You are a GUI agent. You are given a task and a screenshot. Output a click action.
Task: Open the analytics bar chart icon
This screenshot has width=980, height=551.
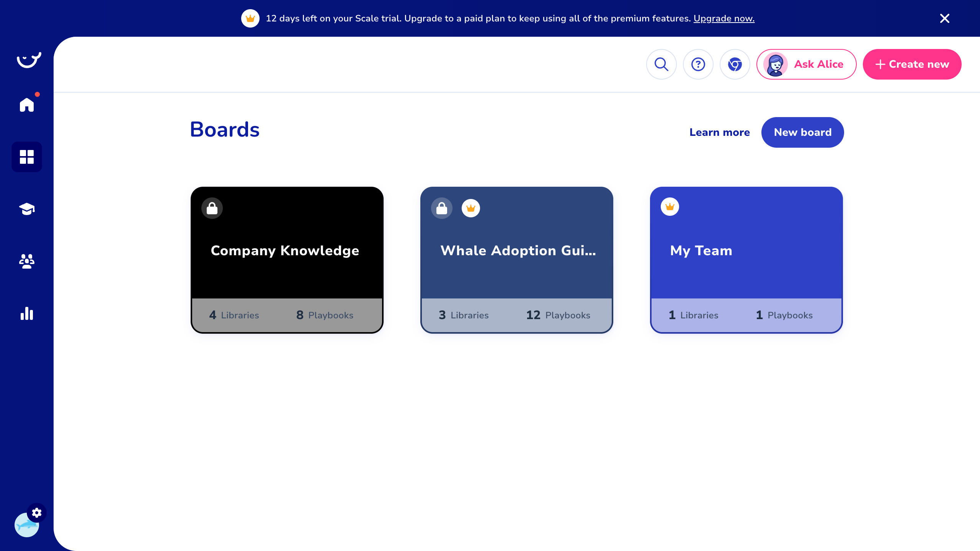(27, 313)
